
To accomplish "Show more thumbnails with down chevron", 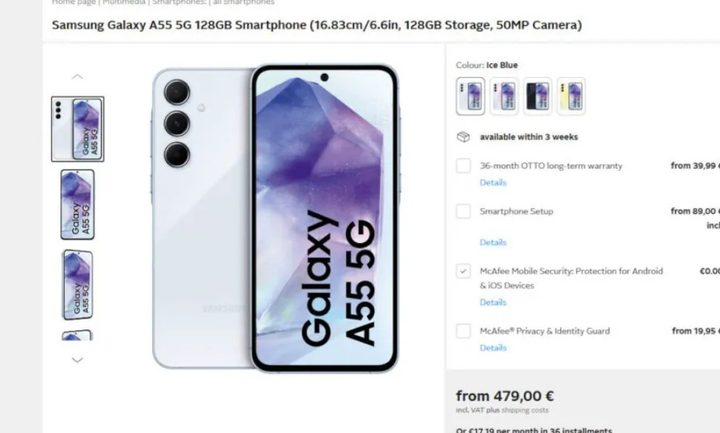I will [x=78, y=360].
